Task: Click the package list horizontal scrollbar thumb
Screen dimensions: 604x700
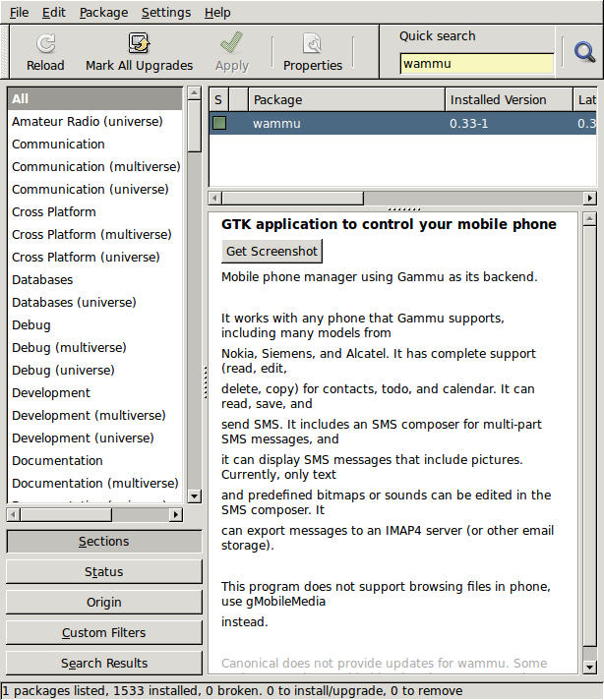Action: [x=292, y=198]
